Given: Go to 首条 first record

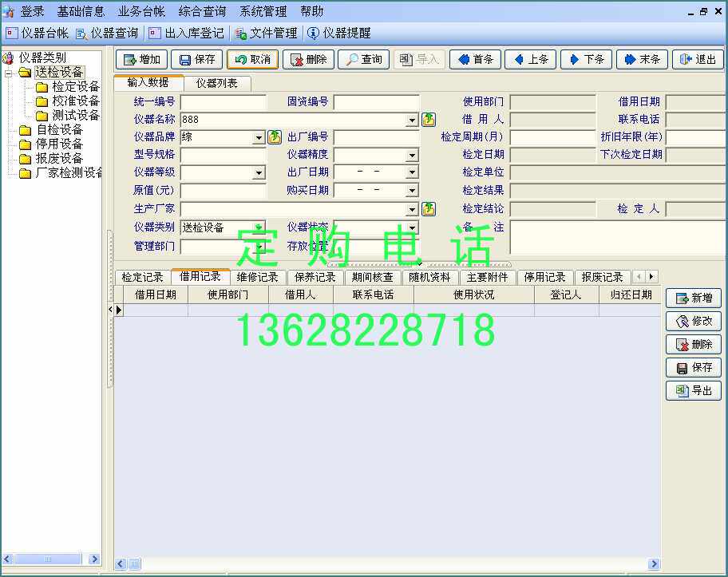Looking at the screenshot, I should (x=475, y=60).
